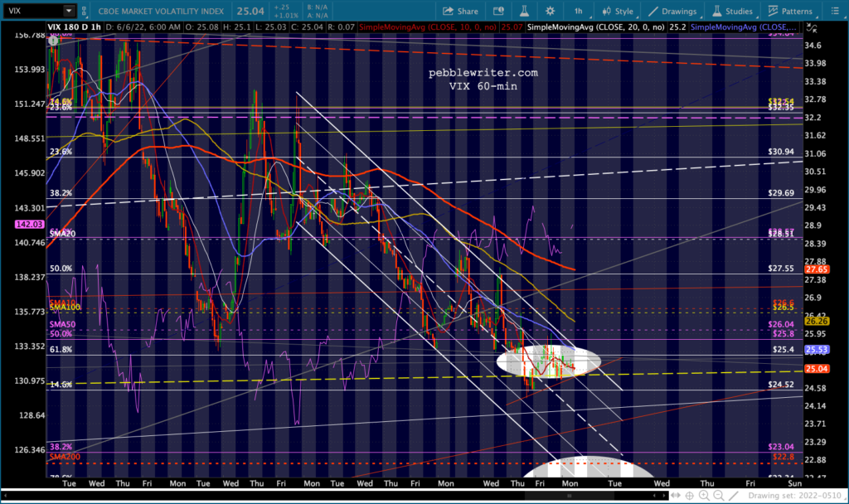Image resolution: width=849 pixels, height=504 pixels.
Task: Click the zoom in magnifier icon
Action: (x=704, y=496)
